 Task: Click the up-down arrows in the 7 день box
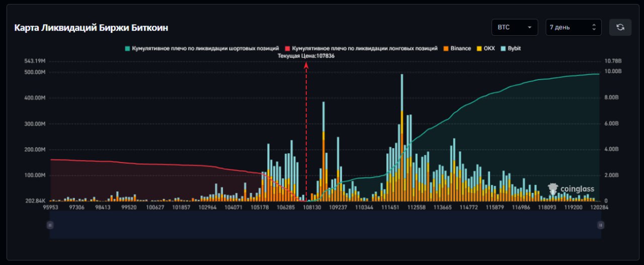coord(594,27)
